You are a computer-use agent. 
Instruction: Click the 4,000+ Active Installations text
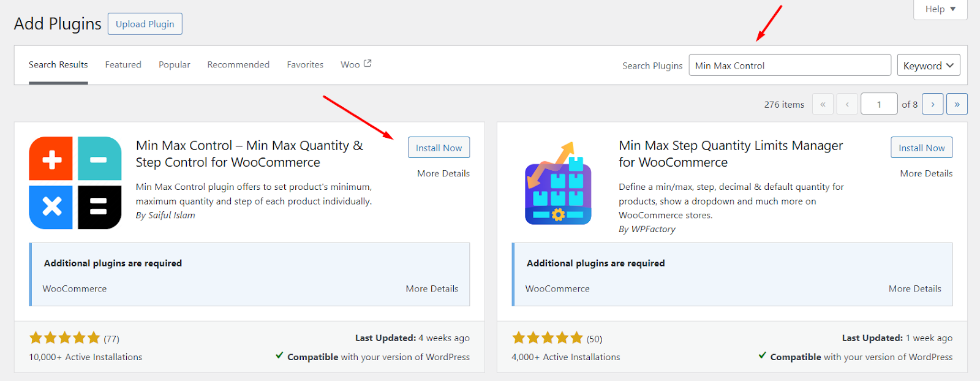(566, 357)
